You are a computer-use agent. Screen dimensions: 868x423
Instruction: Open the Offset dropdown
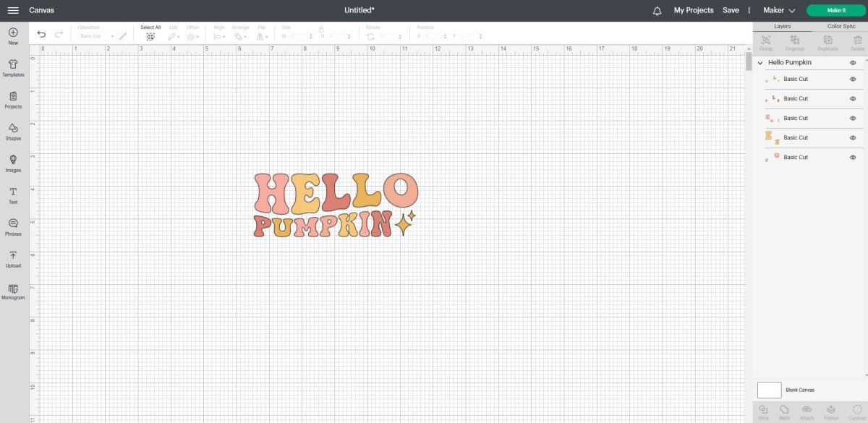[x=192, y=36]
